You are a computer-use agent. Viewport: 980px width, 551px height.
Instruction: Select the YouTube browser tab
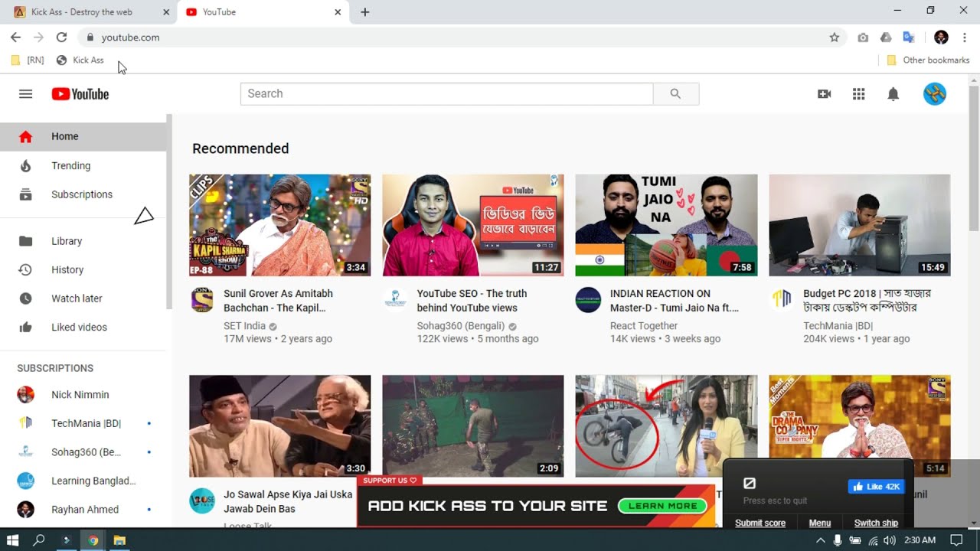[x=263, y=12]
